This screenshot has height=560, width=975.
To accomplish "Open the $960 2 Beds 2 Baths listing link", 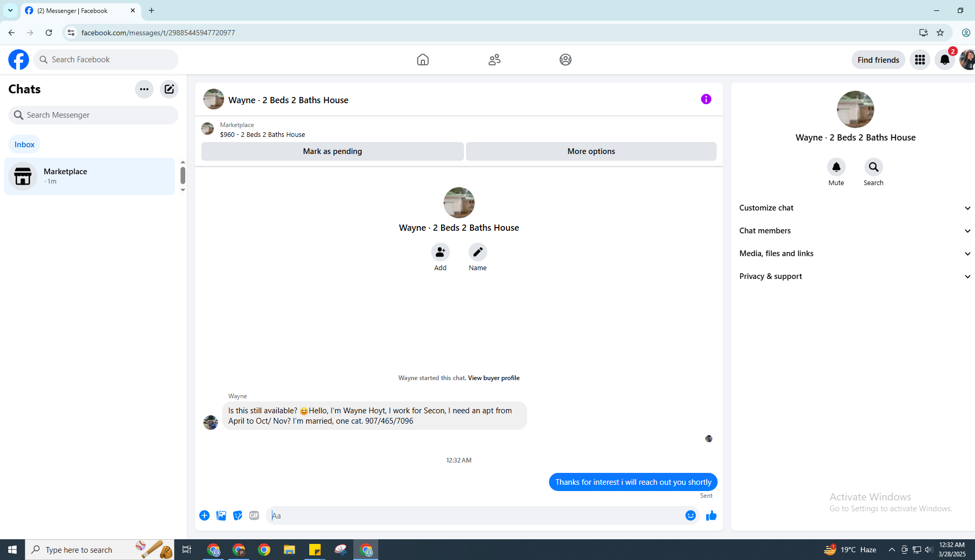I will (x=263, y=134).
